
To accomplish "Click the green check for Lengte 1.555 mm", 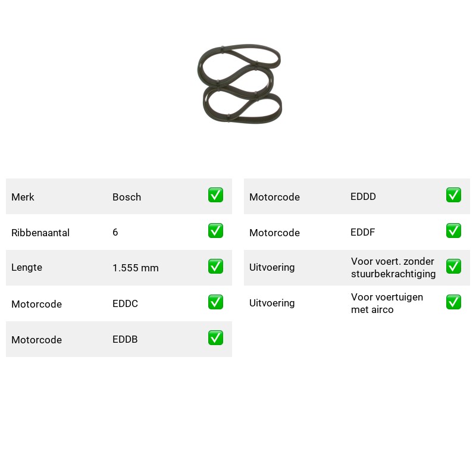I will click(215, 266).
